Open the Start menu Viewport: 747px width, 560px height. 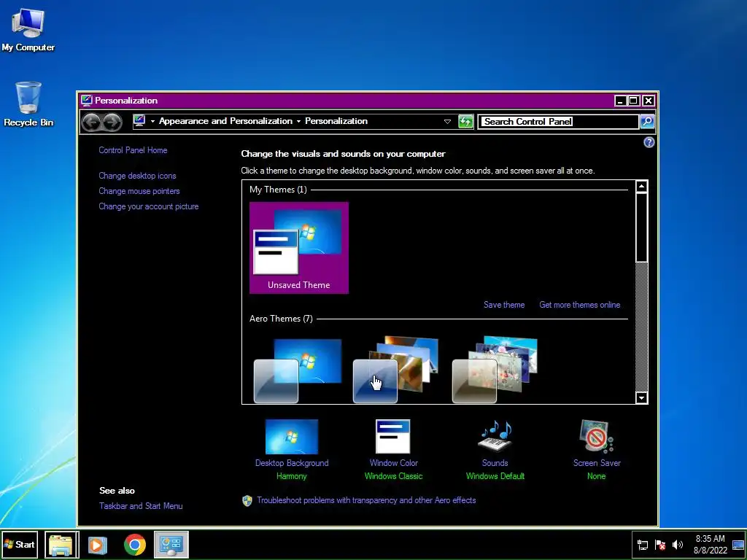click(x=20, y=545)
